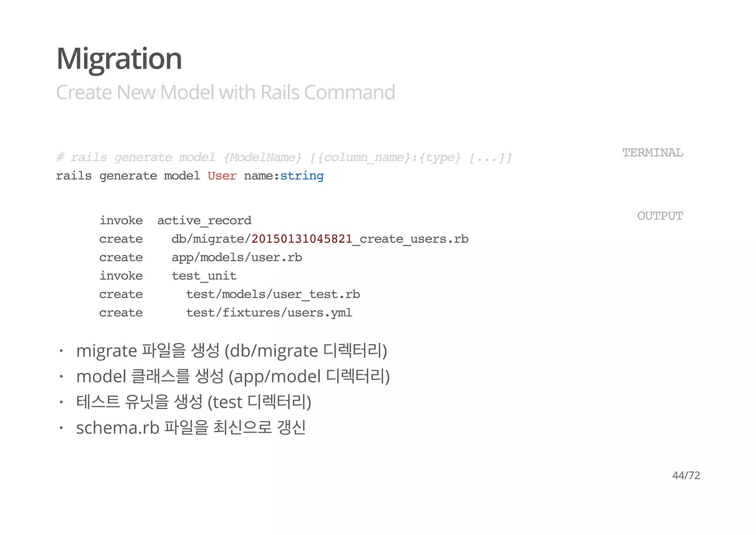756x535 pixels.
Task: Click the bullet starting "model 클래스를 생성"
Action: (x=233, y=376)
